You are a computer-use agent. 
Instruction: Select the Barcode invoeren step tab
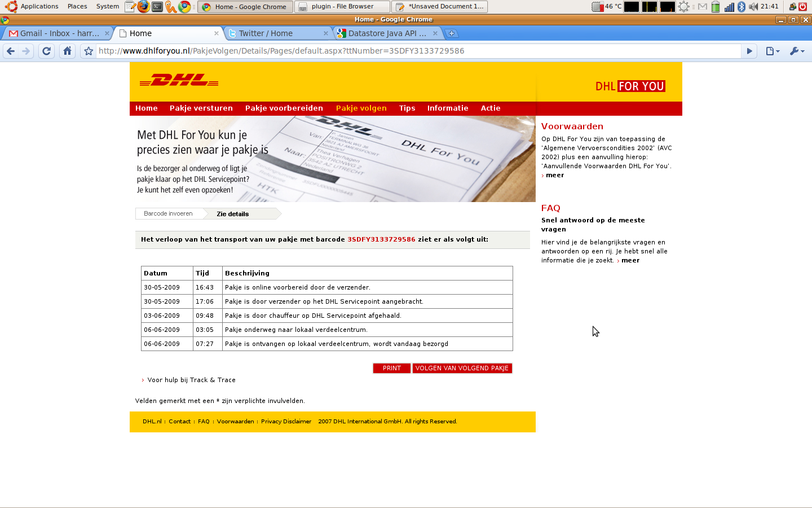[168, 213]
